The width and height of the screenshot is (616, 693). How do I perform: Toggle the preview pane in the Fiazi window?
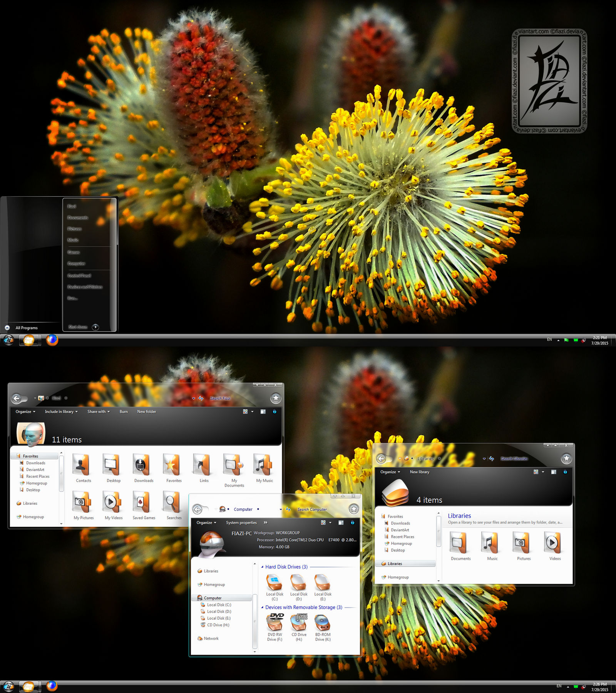pos(263,412)
